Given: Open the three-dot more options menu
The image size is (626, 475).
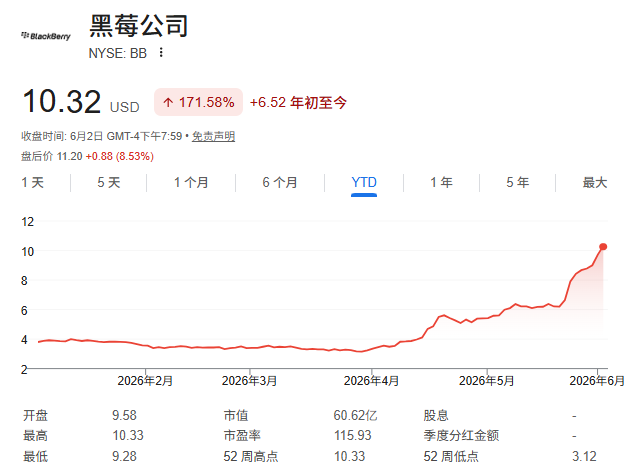Looking at the screenshot, I should 161,52.
